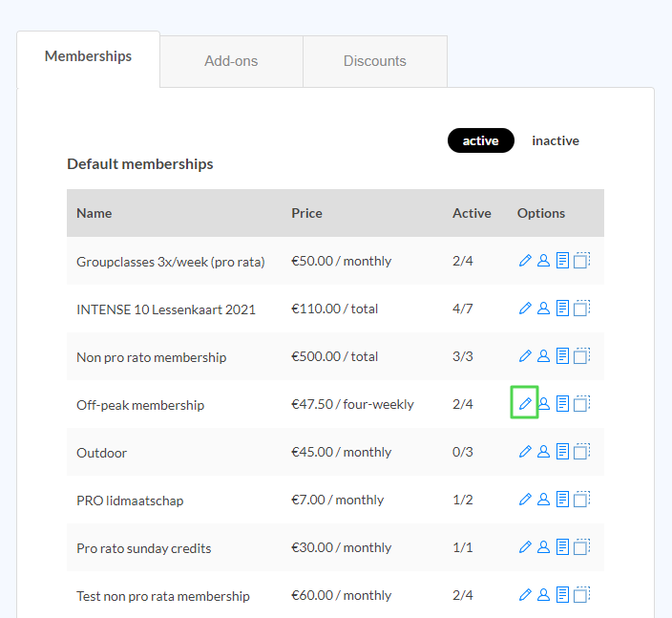
Task: Click the €30.00 / monthly price
Action: (x=341, y=547)
